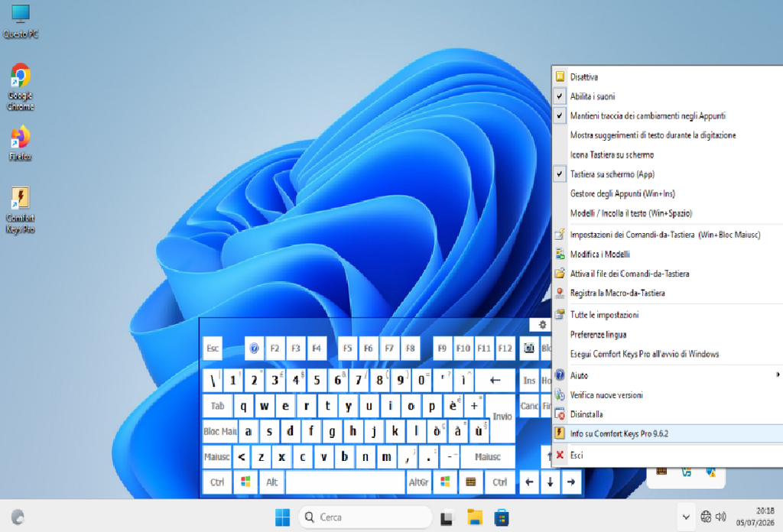Screen dimensions: 783x532
Task: Click the Tab key on the keyboard
Action: 217,406
